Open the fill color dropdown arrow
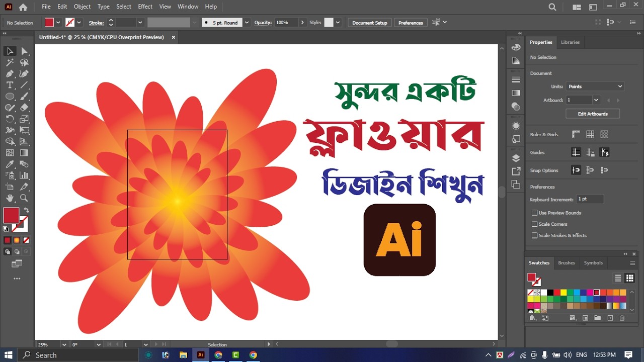Screen dimensions: 644x362 58,23
